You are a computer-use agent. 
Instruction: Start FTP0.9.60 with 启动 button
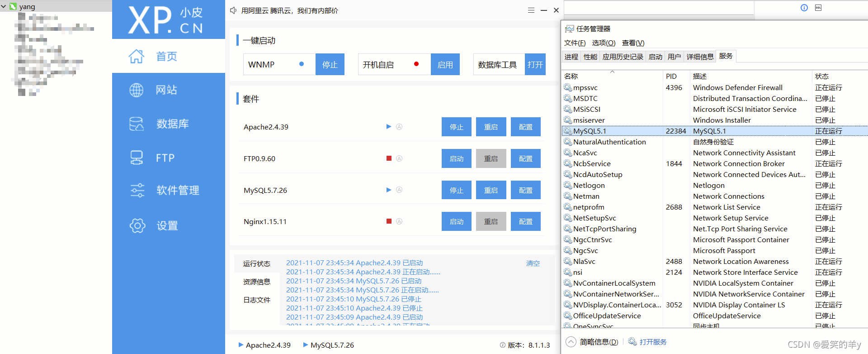click(x=457, y=158)
